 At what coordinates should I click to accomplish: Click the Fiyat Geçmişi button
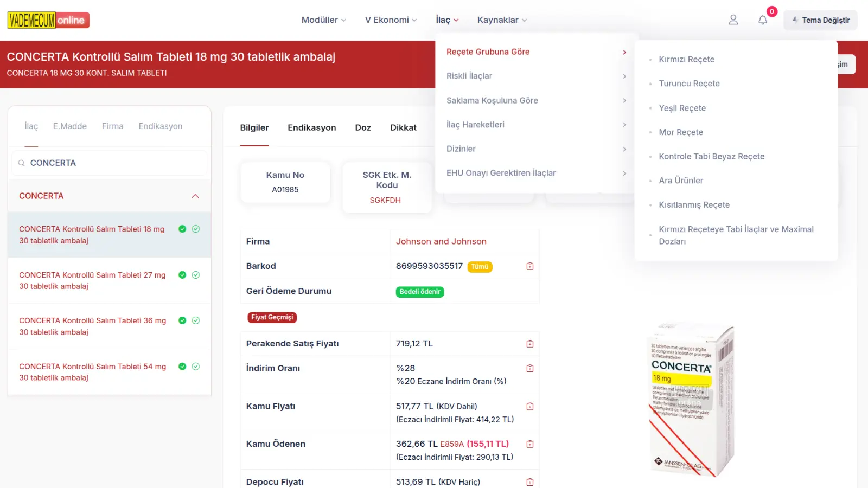[272, 317]
